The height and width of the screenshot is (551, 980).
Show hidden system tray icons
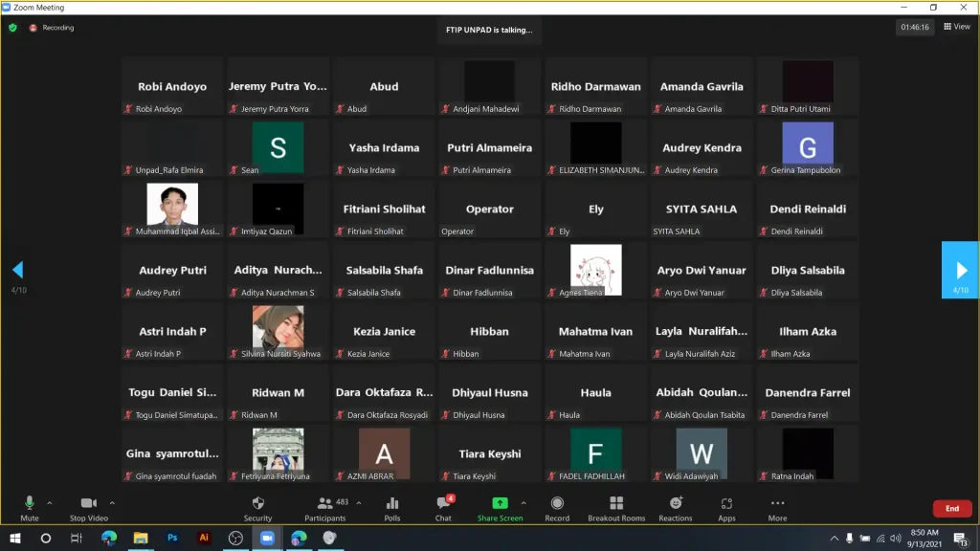coord(834,538)
